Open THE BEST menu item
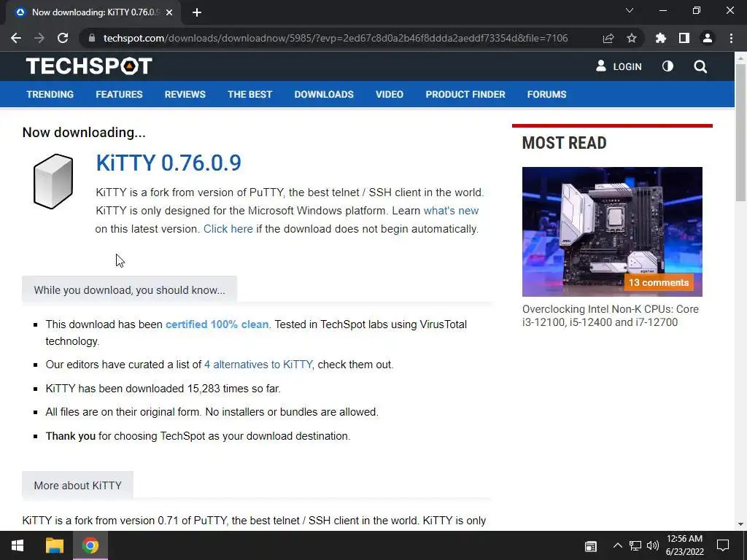 pos(249,94)
